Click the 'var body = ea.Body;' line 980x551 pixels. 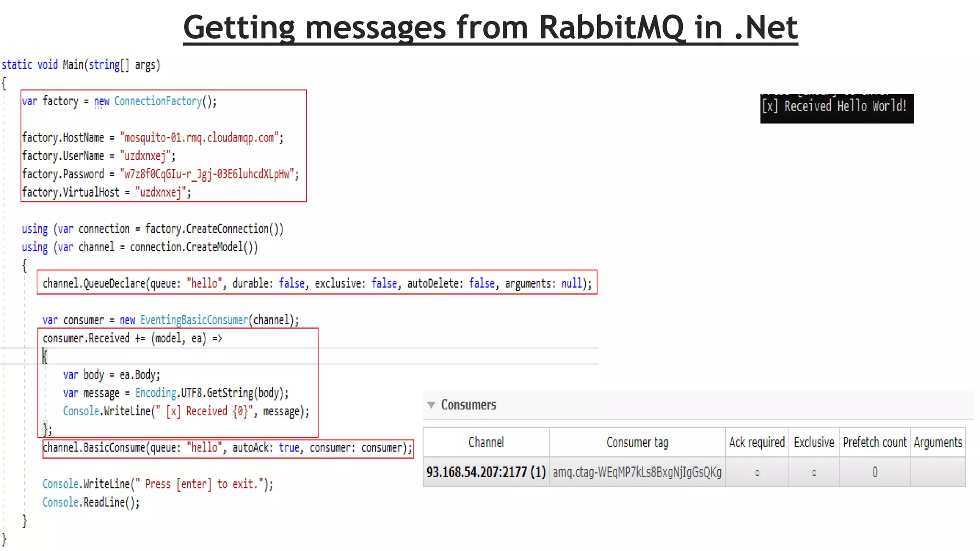[x=111, y=375]
